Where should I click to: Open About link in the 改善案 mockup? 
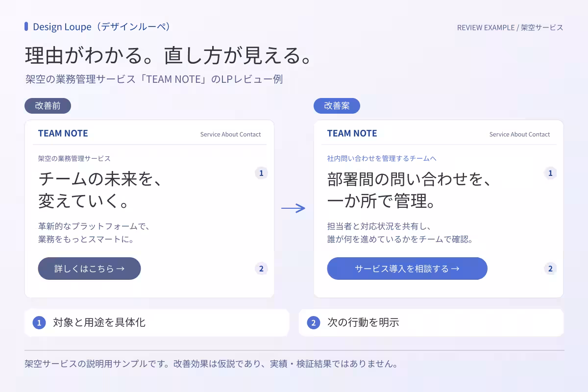tap(519, 134)
